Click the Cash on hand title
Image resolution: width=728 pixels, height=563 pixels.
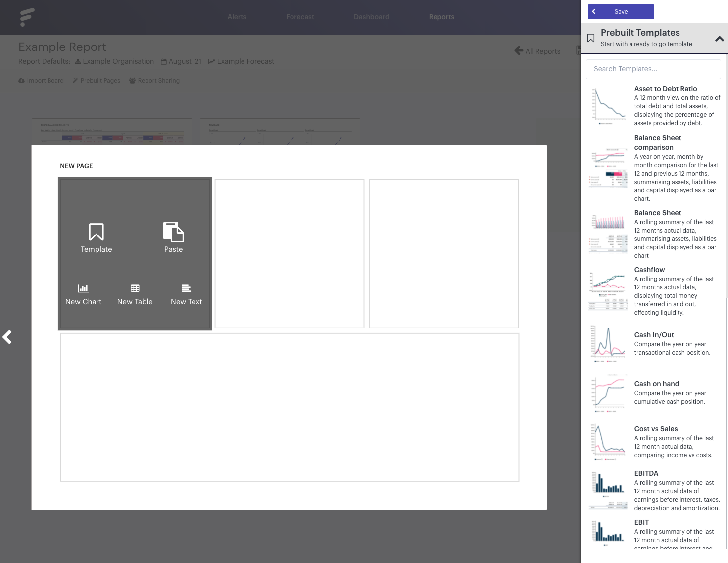[x=657, y=384]
